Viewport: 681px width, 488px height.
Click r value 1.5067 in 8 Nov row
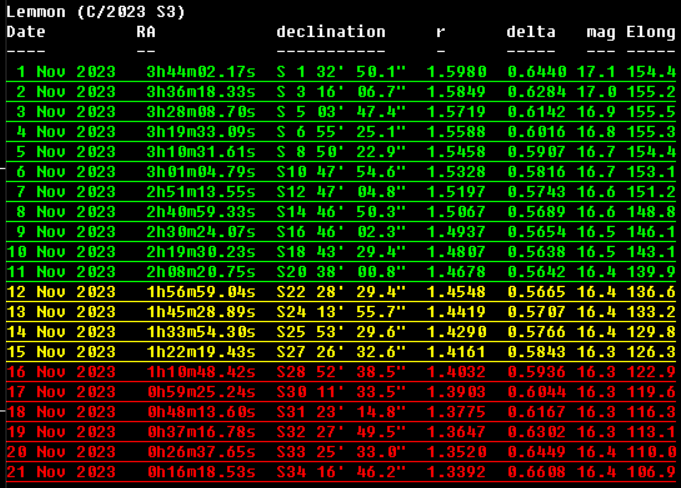pyautogui.click(x=457, y=212)
